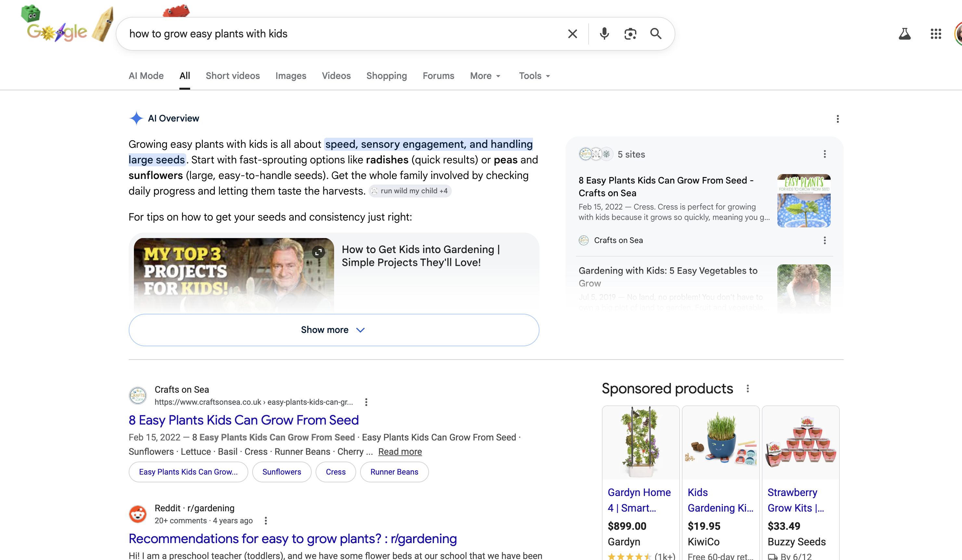Viewport: 962px width, 560px height.
Task: Open the Tools dropdown
Action: (x=534, y=76)
